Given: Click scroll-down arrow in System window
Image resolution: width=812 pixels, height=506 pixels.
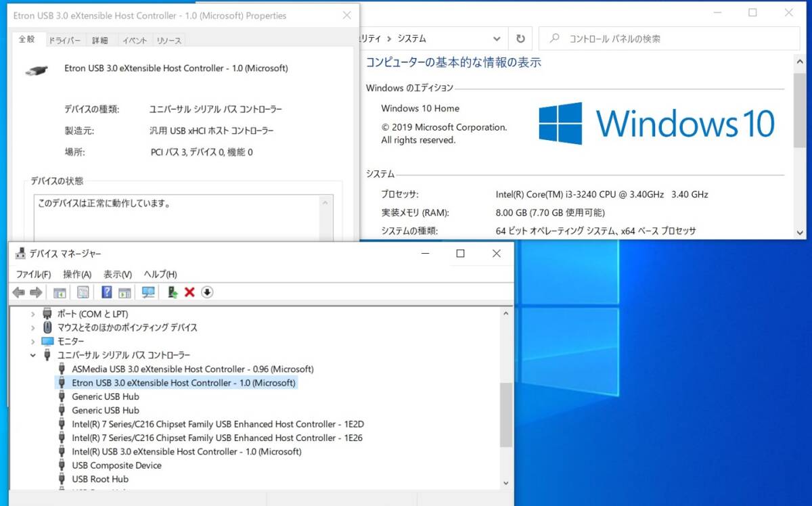Looking at the screenshot, I should [x=800, y=231].
